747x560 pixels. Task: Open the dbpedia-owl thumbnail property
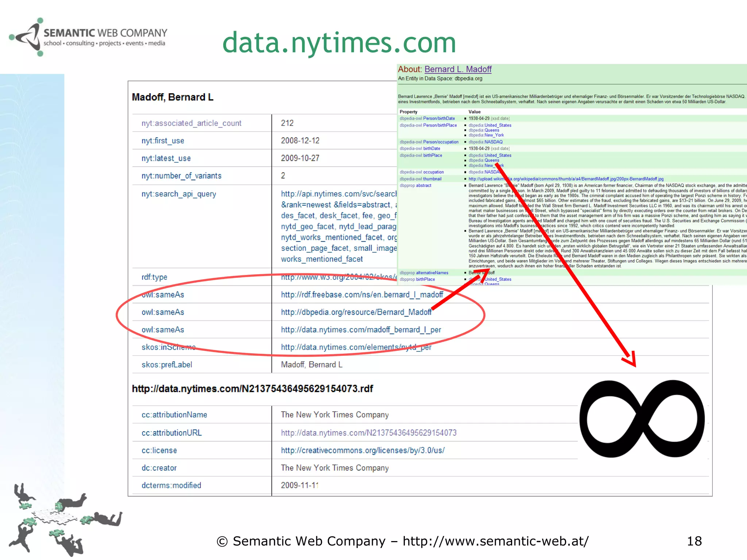point(421,179)
